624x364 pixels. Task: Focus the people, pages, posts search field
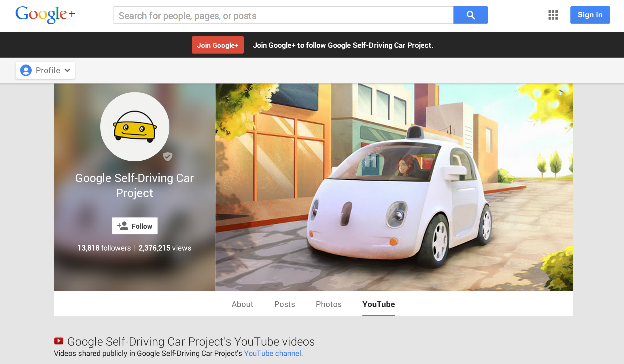(283, 16)
